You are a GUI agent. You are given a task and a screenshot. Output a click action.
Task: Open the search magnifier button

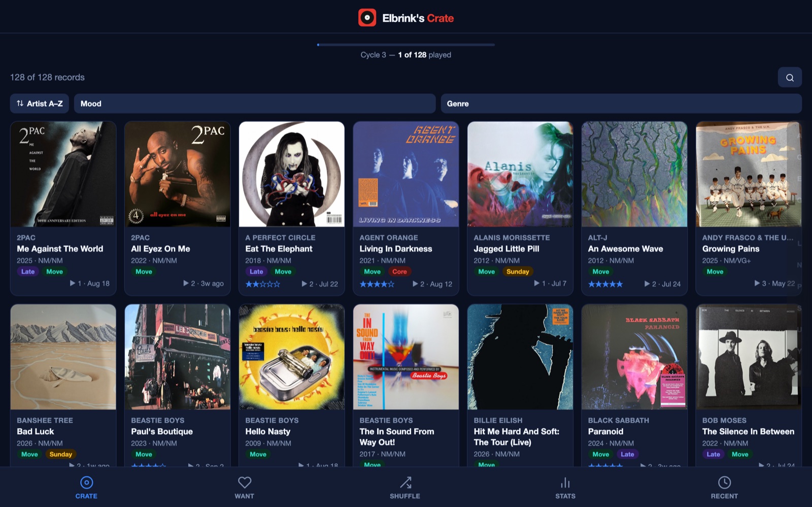pos(790,77)
